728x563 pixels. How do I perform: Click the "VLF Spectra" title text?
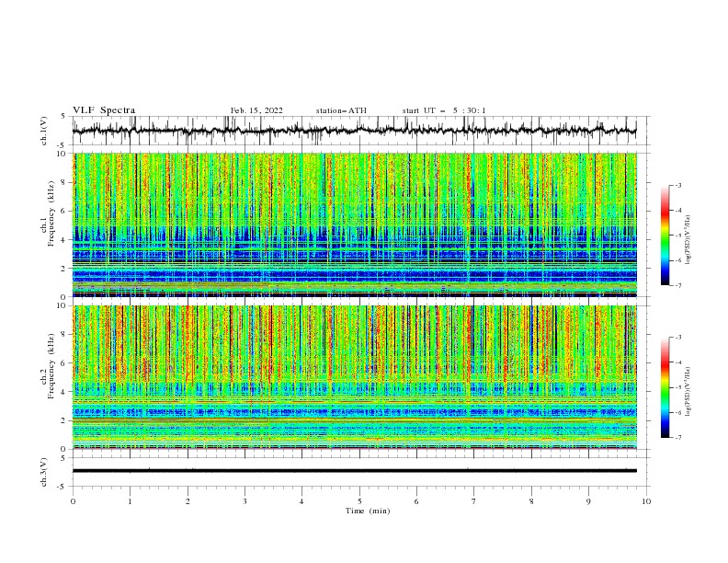104,110
